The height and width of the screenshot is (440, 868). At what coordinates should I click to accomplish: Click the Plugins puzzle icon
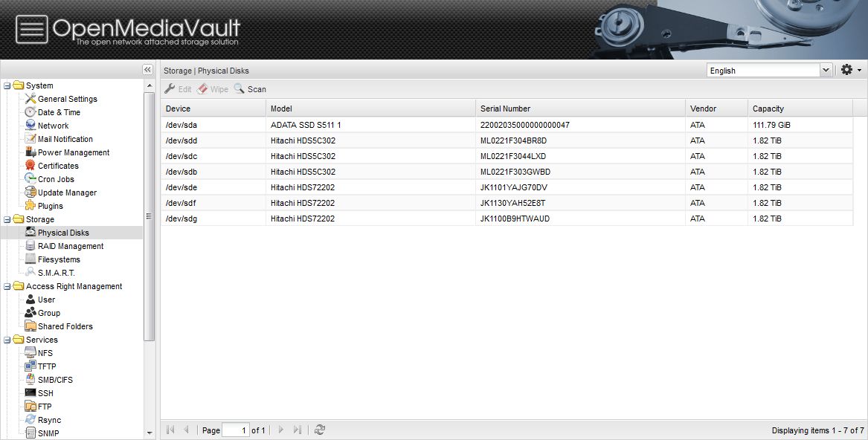point(30,205)
